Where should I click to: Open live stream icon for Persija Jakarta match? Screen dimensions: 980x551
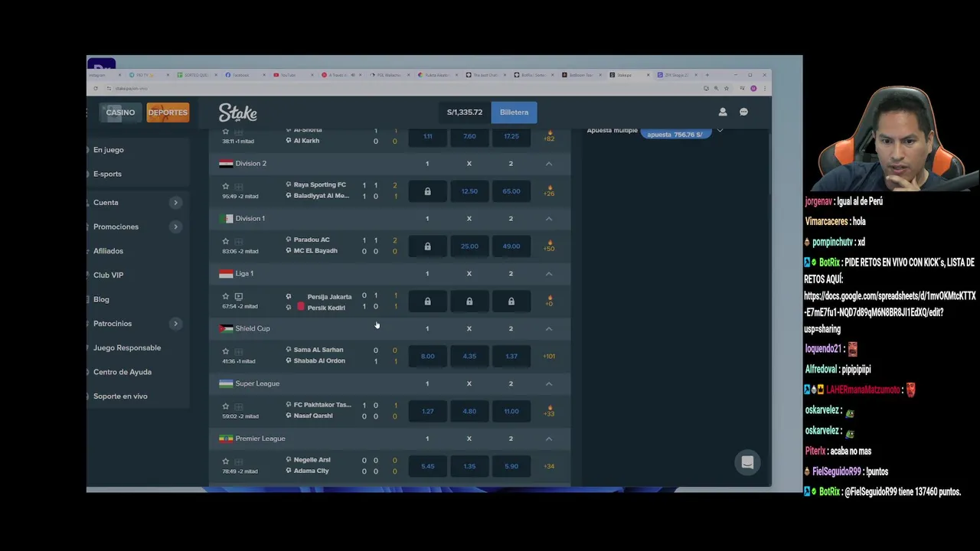pyautogui.click(x=239, y=296)
